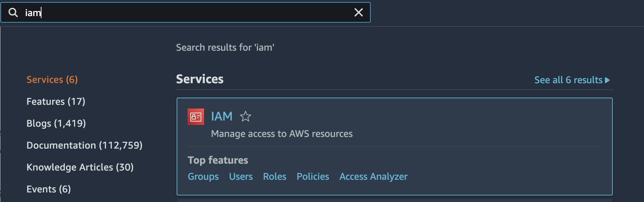Screen dimensions: 644x202
Task: Favorite IAM by clicking the star icon
Action: point(246,117)
